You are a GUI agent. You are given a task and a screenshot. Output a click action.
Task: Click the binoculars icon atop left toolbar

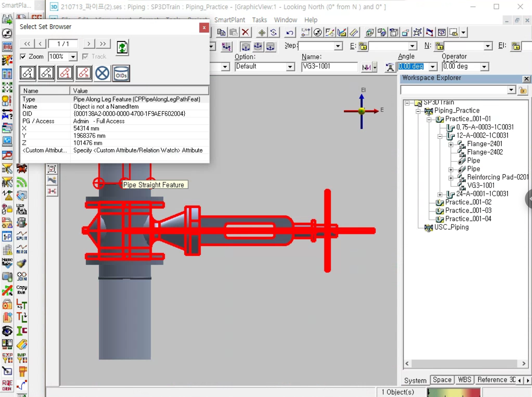(7, 19)
